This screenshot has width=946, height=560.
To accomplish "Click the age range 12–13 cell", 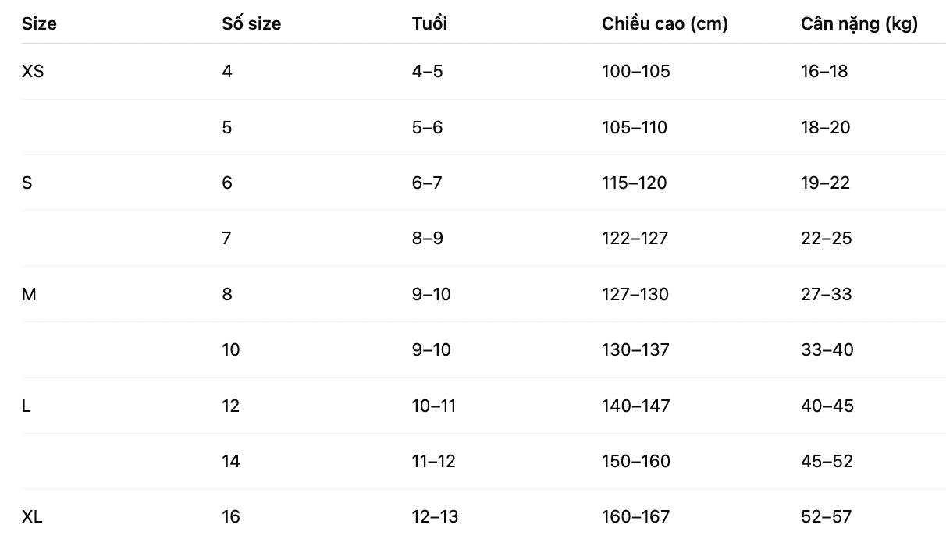I will [435, 517].
